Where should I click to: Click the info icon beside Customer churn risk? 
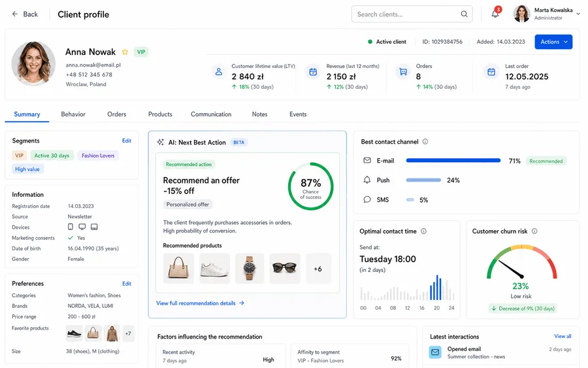[x=534, y=231]
